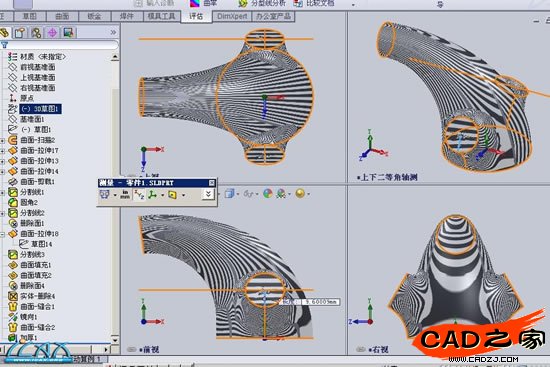This screenshot has width=550, height=367.
Task: Switch to the 曲面 (Surfaces) ribbon tab
Action: click(x=62, y=16)
